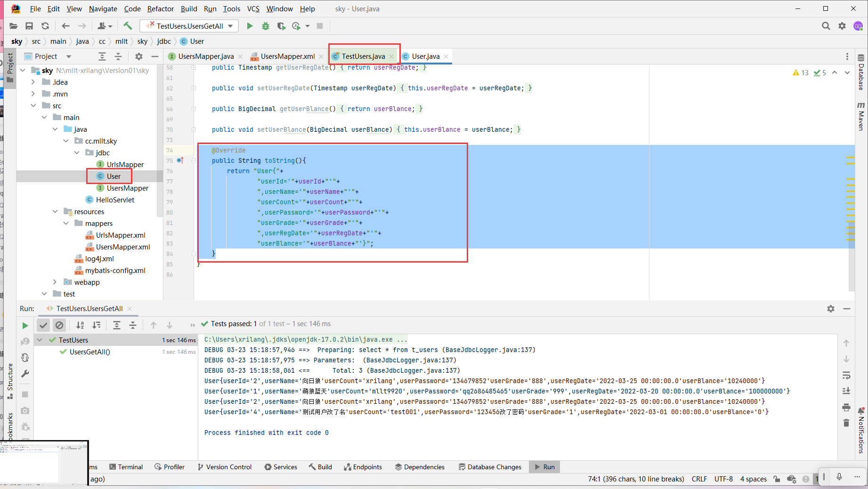Click the print icon in console sidebar
The height and width of the screenshot is (489, 868).
pyautogui.click(x=846, y=407)
